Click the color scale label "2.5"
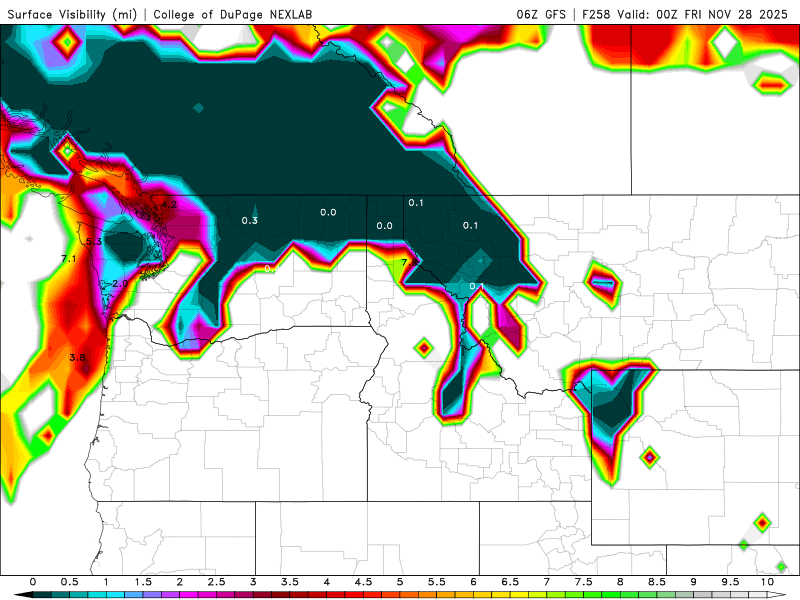This screenshot has width=800, height=600. 216,582
